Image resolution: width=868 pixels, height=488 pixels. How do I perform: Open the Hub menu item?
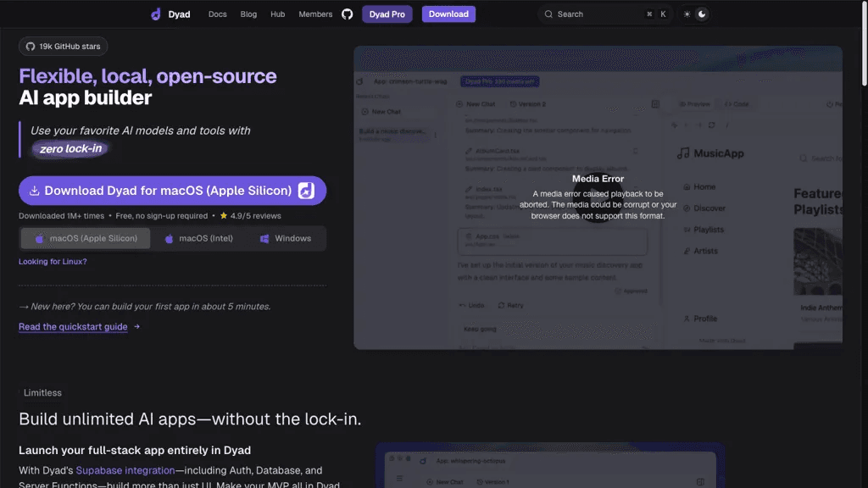pyautogui.click(x=278, y=14)
